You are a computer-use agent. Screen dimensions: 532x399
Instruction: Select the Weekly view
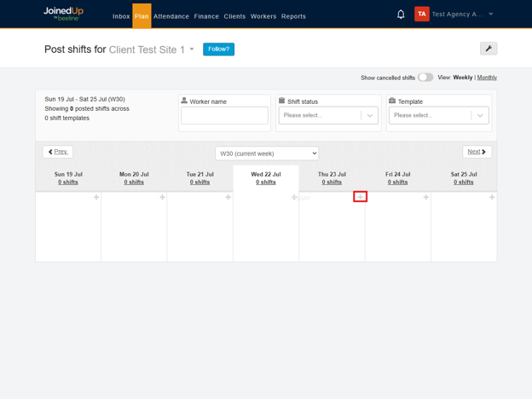click(x=462, y=78)
